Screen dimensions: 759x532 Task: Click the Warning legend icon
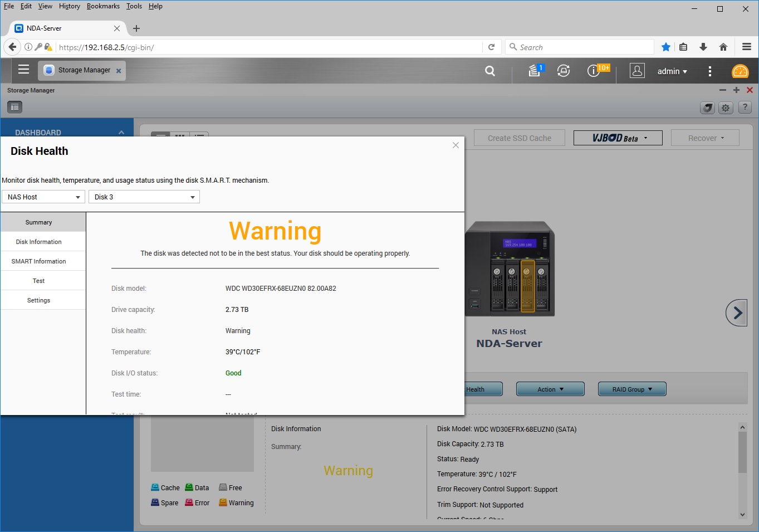pos(223,502)
